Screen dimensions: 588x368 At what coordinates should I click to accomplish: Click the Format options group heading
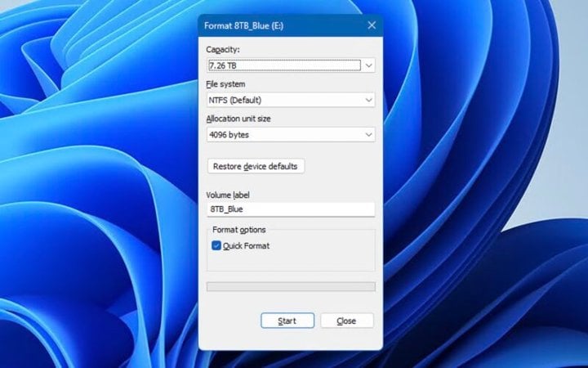point(238,230)
